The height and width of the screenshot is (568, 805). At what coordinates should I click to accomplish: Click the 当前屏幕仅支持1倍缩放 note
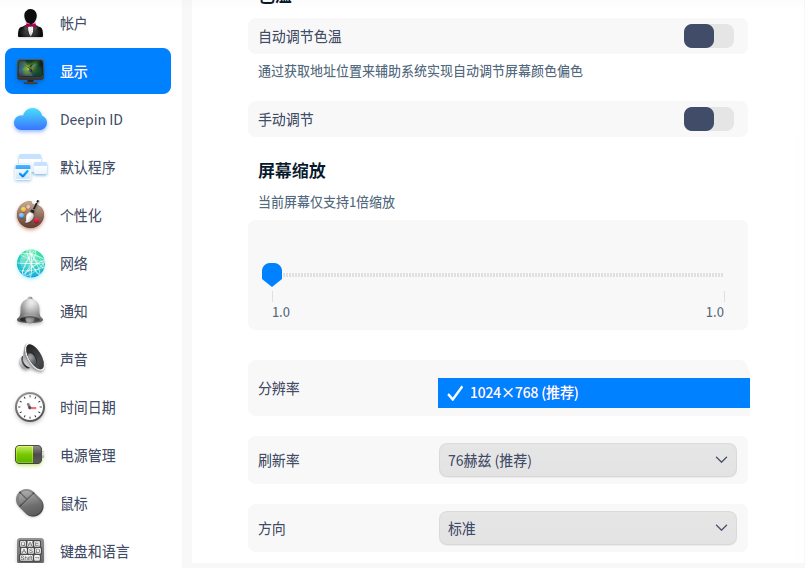coord(327,202)
